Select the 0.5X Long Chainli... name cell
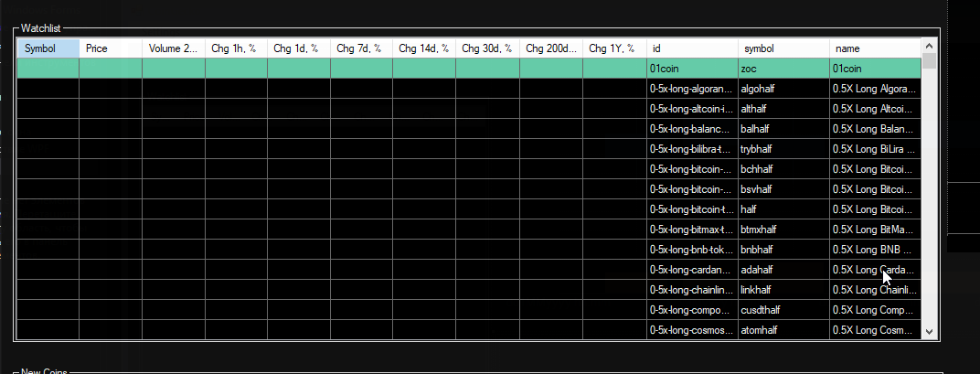 875,290
